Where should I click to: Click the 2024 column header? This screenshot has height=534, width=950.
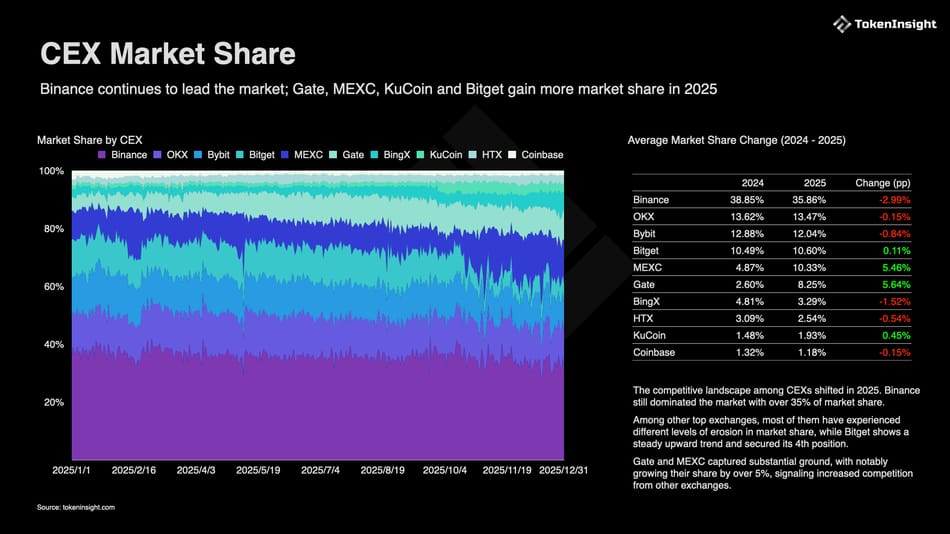(x=753, y=183)
